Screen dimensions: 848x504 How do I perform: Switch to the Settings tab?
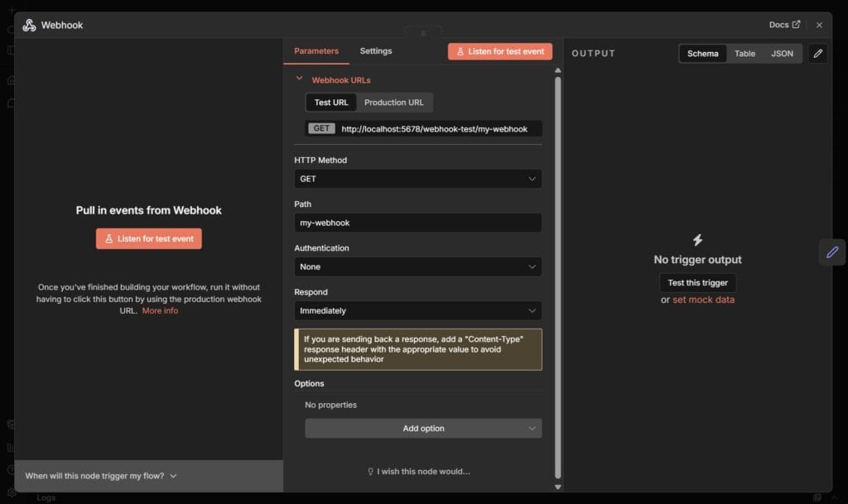(375, 51)
